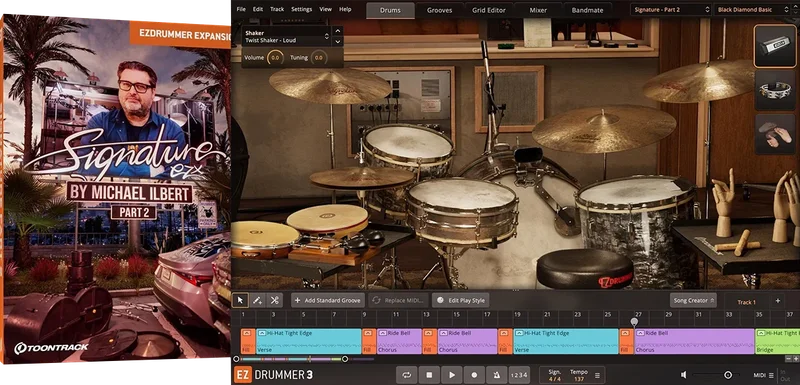Mute output via the speaker icon

pyautogui.click(x=683, y=375)
